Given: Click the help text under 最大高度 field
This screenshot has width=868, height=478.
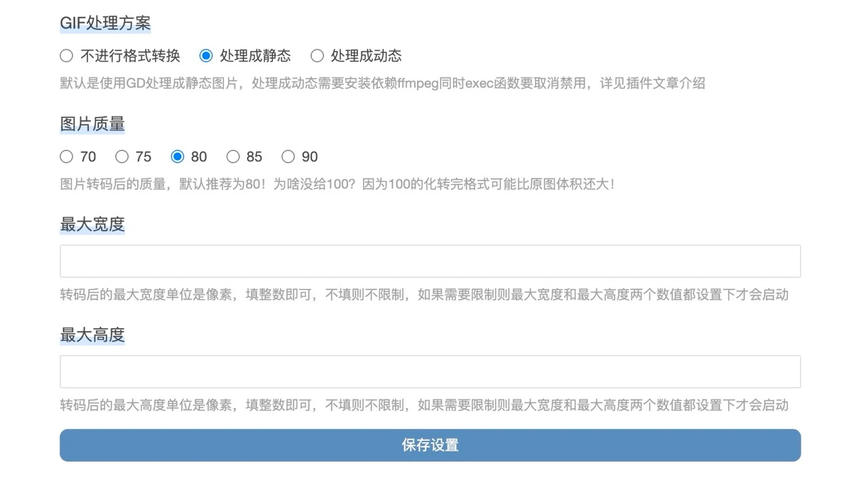Looking at the screenshot, I should (x=424, y=405).
